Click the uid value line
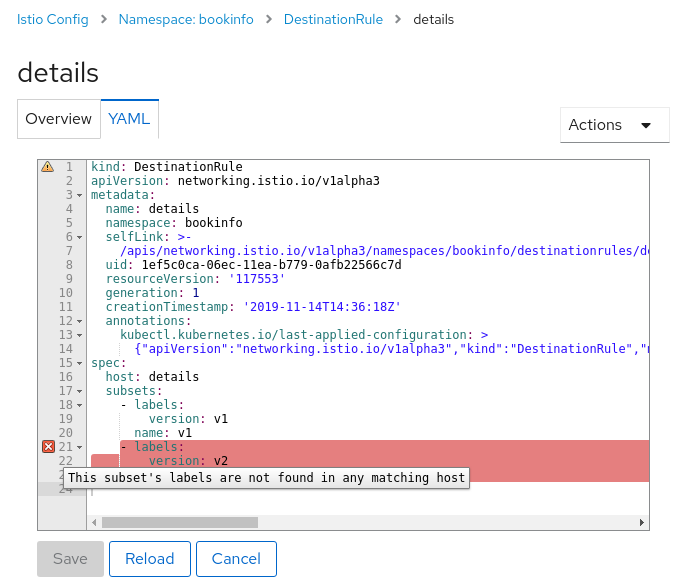The width and height of the screenshot is (679, 585). coord(253,265)
